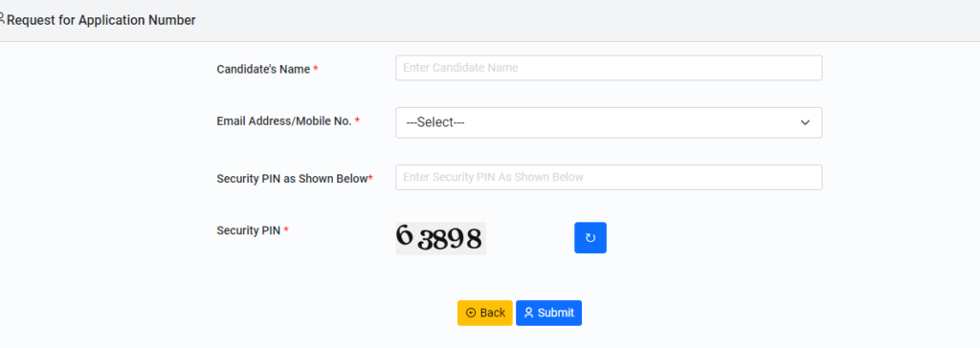Image resolution: width=980 pixels, height=348 pixels.
Task: Click the 63898 captcha image
Action: coord(440,238)
